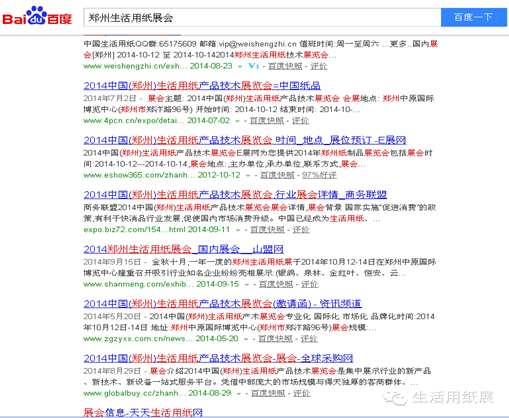Open the 展会信息-天天生活用纸网 result
509x418 pixels.
click(143, 413)
